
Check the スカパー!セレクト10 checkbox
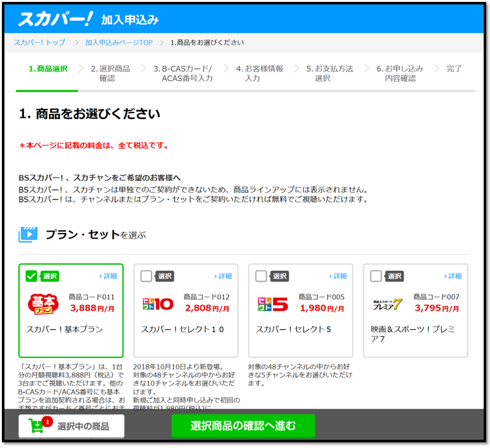point(146,277)
